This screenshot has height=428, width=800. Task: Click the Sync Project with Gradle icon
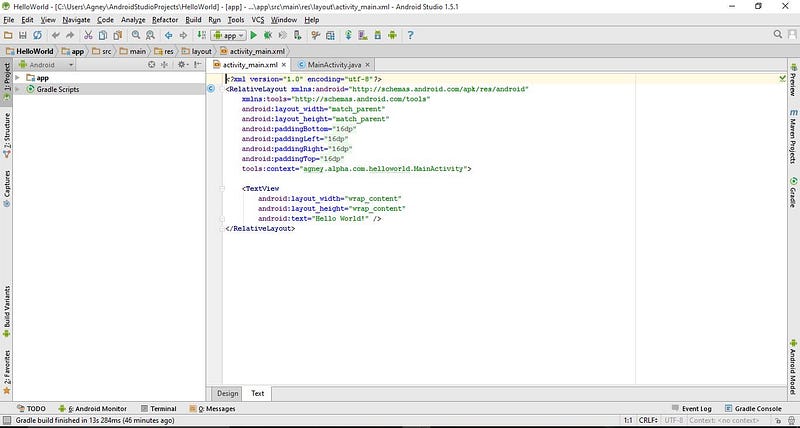(348, 35)
